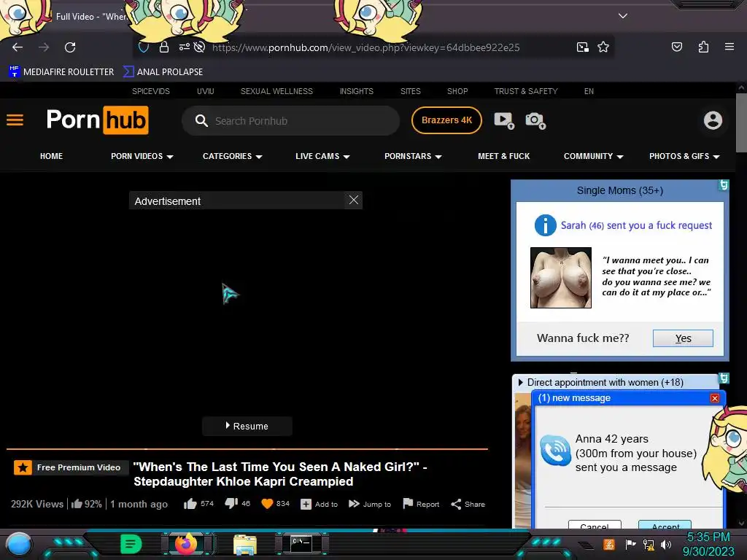This screenshot has width=747, height=560.
Task: Click the picture-in-picture icon in address bar
Action: click(583, 47)
